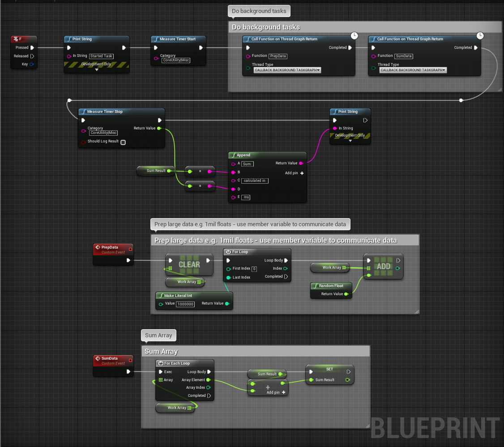Click the clock icon on the PrepData async node
The width and height of the screenshot is (504, 447).
(354, 36)
